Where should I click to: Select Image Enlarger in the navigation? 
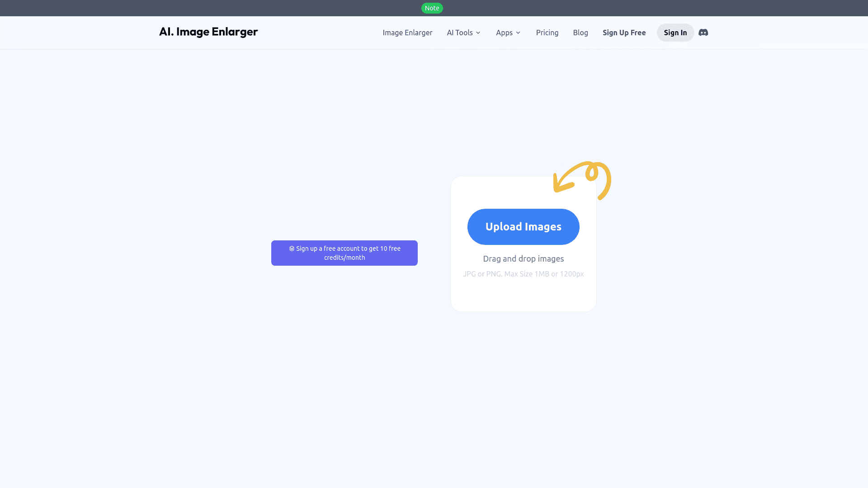point(407,33)
